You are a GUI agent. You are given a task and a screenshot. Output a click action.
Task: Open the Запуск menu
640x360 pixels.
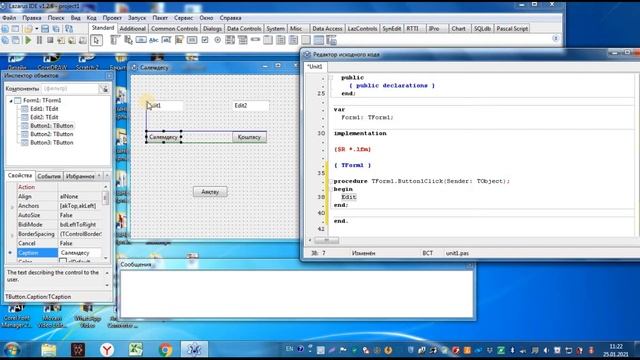click(137, 18)
